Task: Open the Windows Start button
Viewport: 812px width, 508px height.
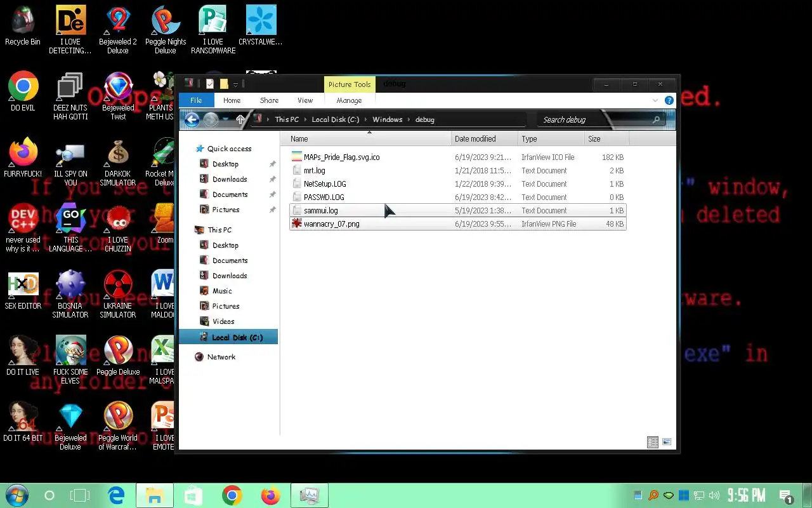Action: pos(16,495)
